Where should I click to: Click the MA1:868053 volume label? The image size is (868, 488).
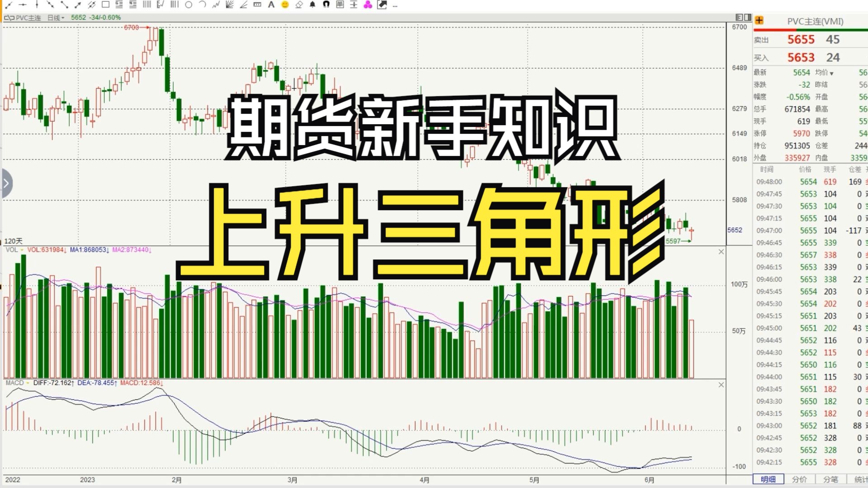point(89,250)
